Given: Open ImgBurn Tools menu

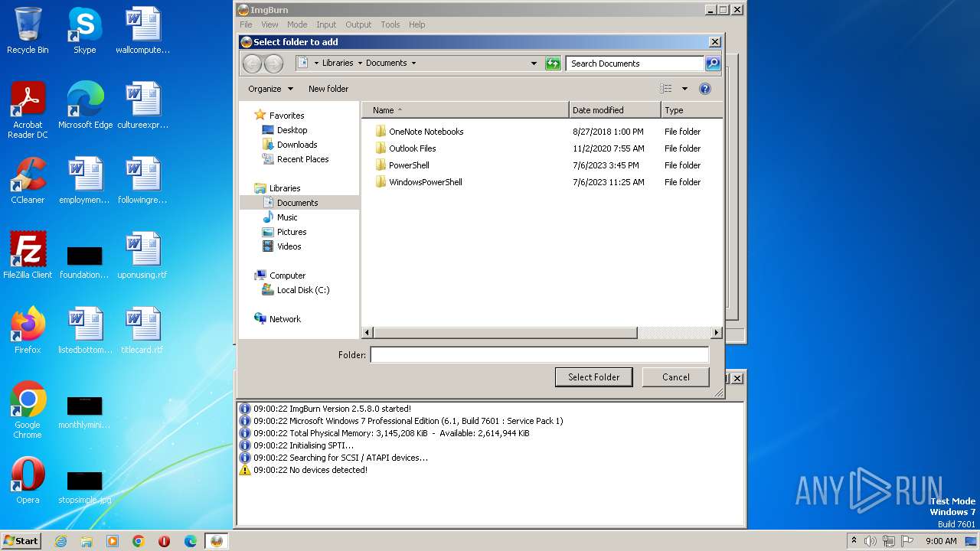Looking at the screenshot, I should pos(390,24).
